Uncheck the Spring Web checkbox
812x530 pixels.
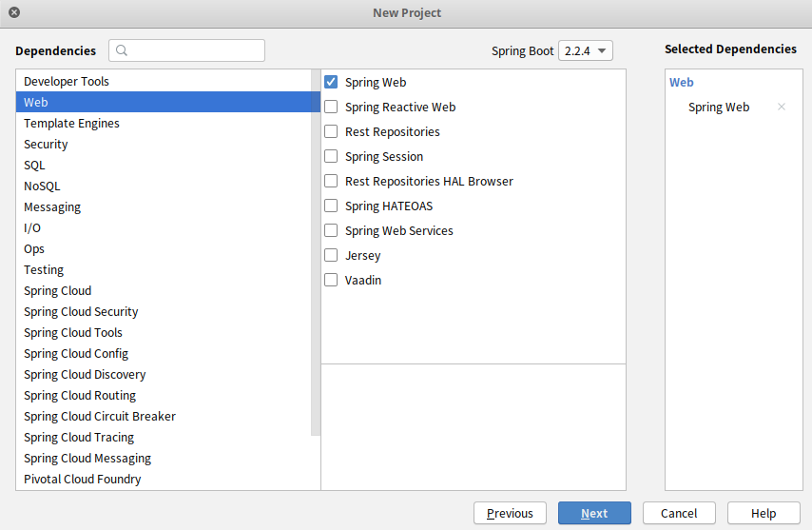tap(331, 83)
